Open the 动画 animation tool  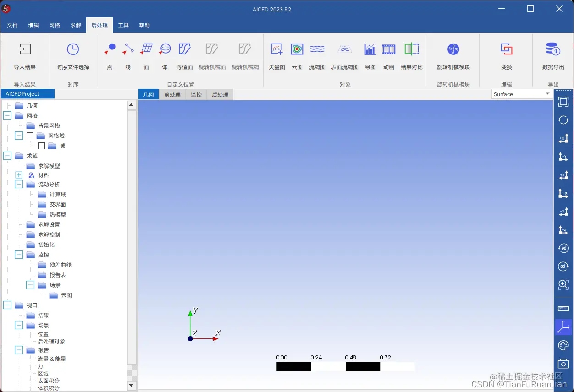389,49
